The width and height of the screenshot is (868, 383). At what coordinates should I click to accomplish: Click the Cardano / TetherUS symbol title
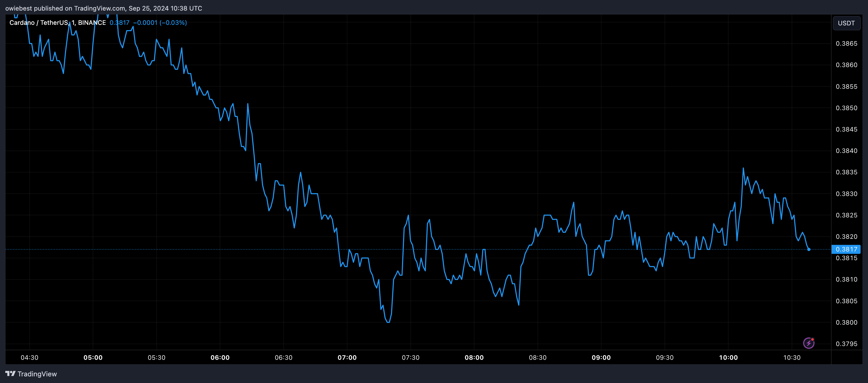point(58,22)
